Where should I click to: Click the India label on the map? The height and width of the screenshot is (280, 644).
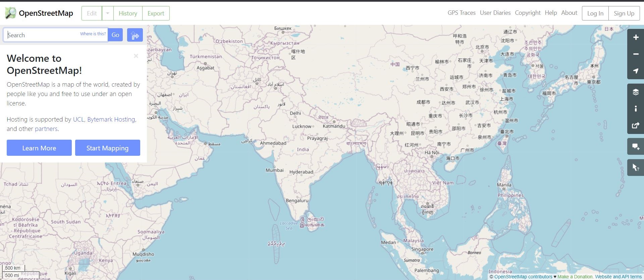(303, 149)
